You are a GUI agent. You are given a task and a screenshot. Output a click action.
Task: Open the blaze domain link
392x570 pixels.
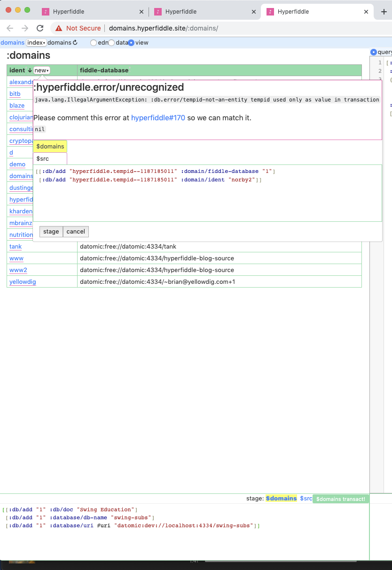tap(17, 106)
